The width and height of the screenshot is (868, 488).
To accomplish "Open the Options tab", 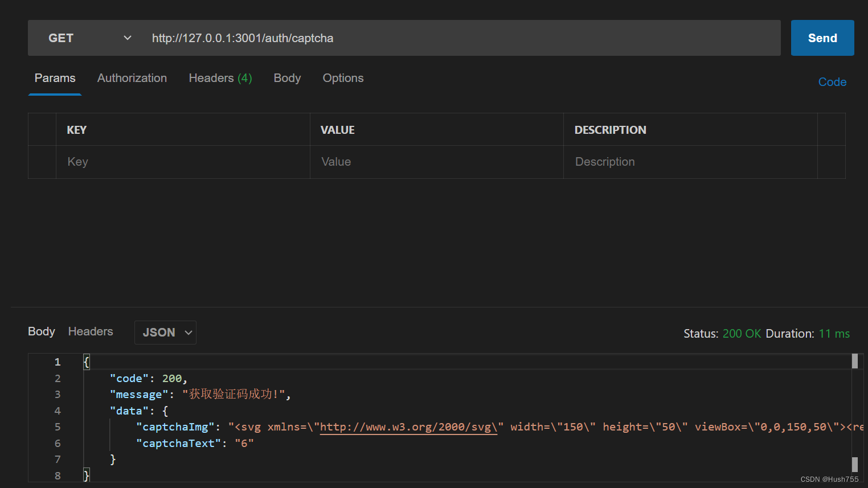I will pyautogui.click(x=343, y=78).
